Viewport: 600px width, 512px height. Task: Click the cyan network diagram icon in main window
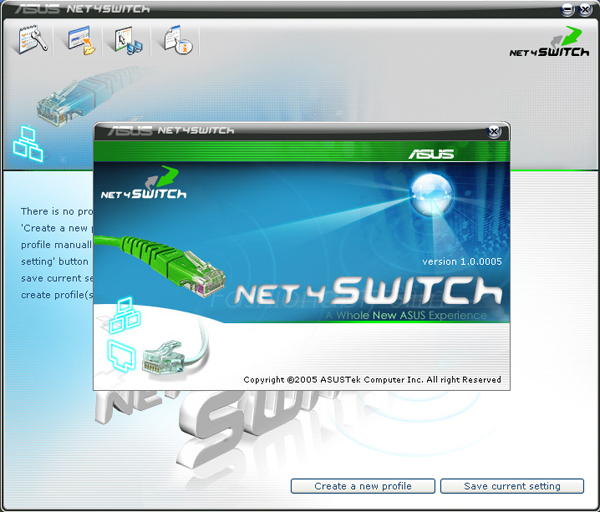[x=28, y=143]
